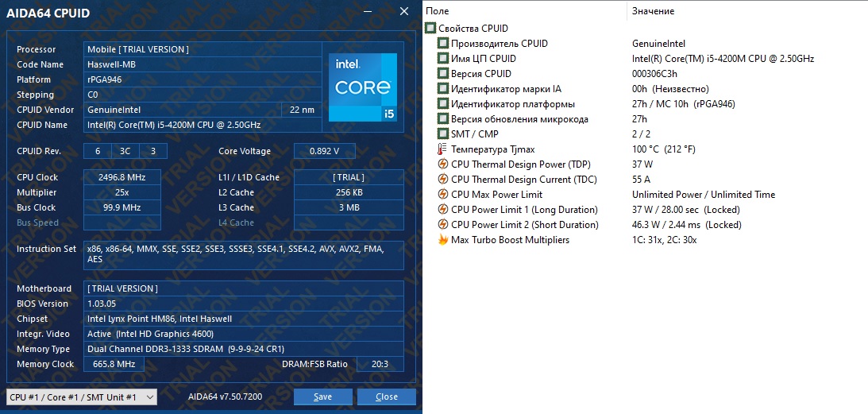Click the chip icon beside SMT / CMP
Viewport: 868px width, 414px height.
pos(443,134)
